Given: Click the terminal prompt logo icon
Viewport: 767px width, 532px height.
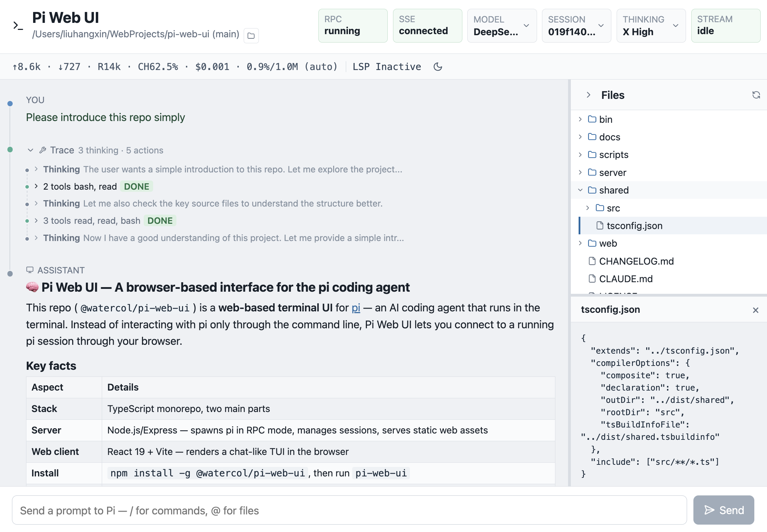Looking at the screenshot, I should 18,26.
